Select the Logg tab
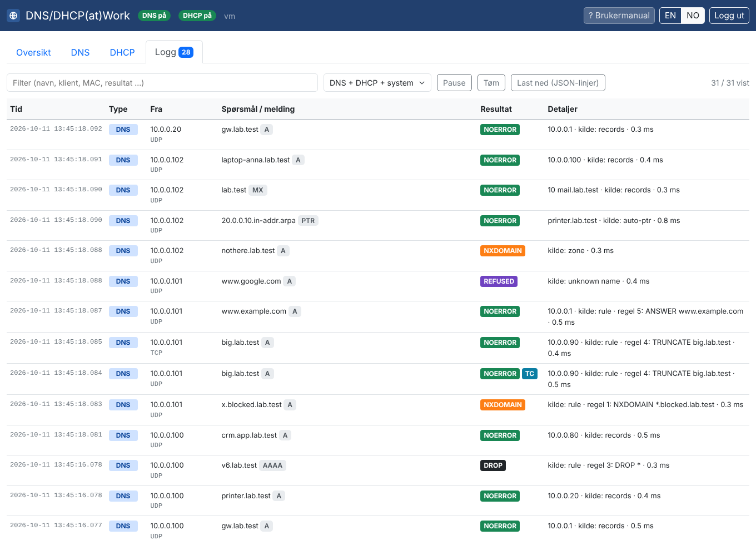The height and width of the screenshot is (545, 756). 174,52
